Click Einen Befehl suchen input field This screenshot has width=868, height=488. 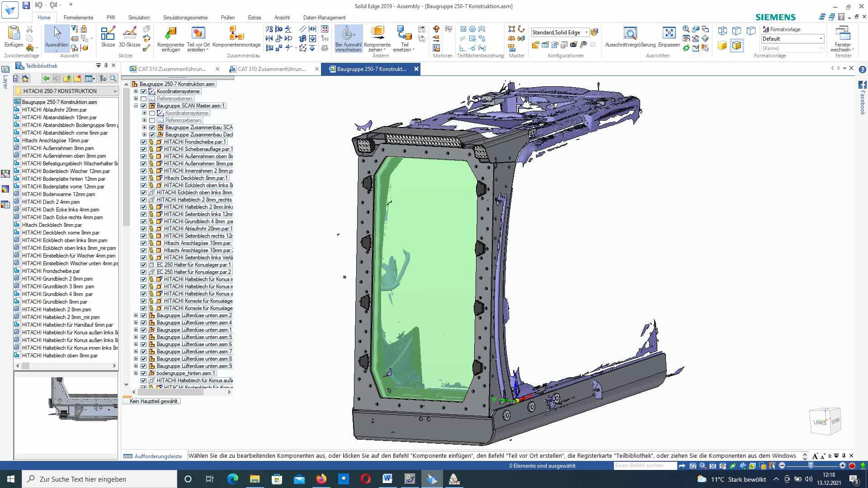coord(645,465)
